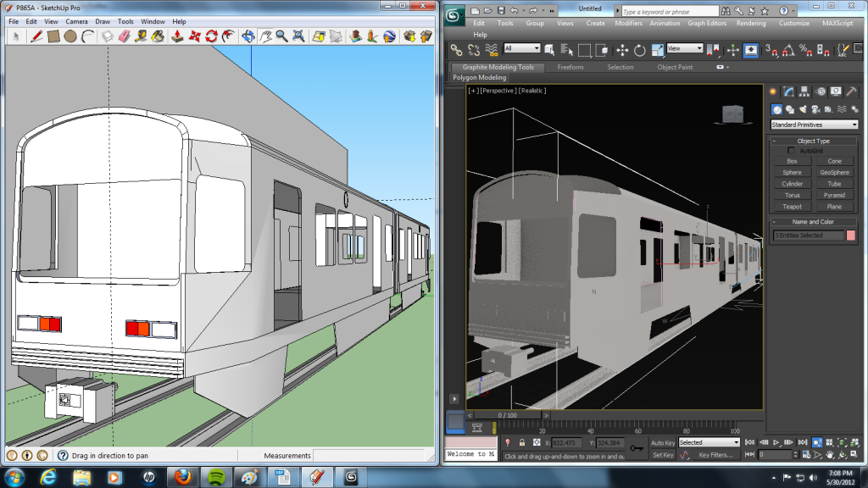Click the Zoom Extents tool in SketchUp

point(298,36)
